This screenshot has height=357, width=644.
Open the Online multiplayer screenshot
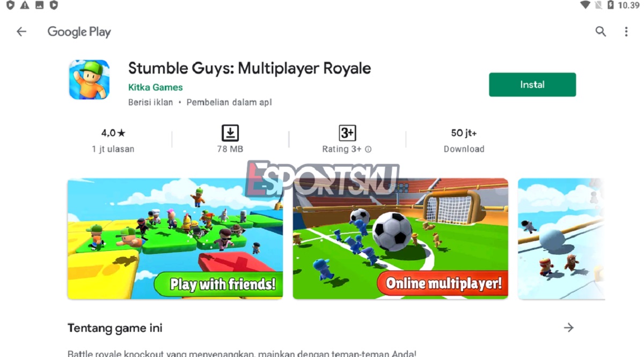tap(400, 239)
